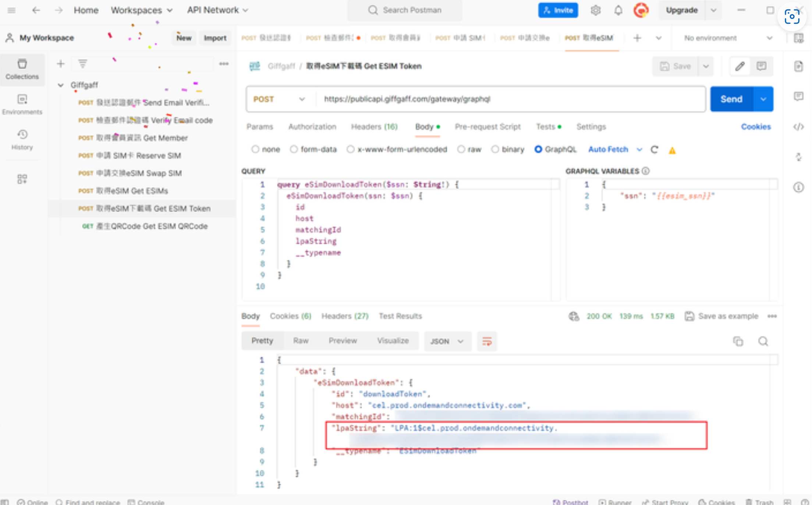Switch to the Params tab
This screenshot has height=505, width=812.
[260, 127]
